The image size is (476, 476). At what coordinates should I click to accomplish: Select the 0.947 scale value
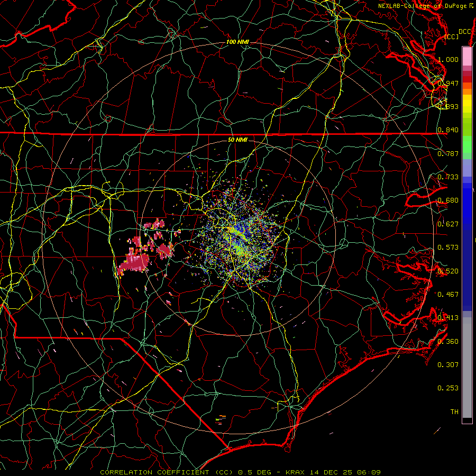[x=448, y=83]
